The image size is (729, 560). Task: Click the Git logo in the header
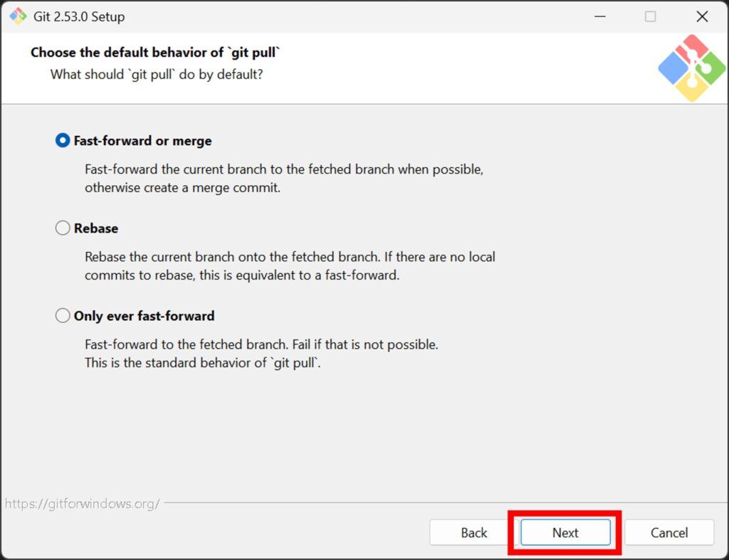pyautogui.click(x=691, y=68)
